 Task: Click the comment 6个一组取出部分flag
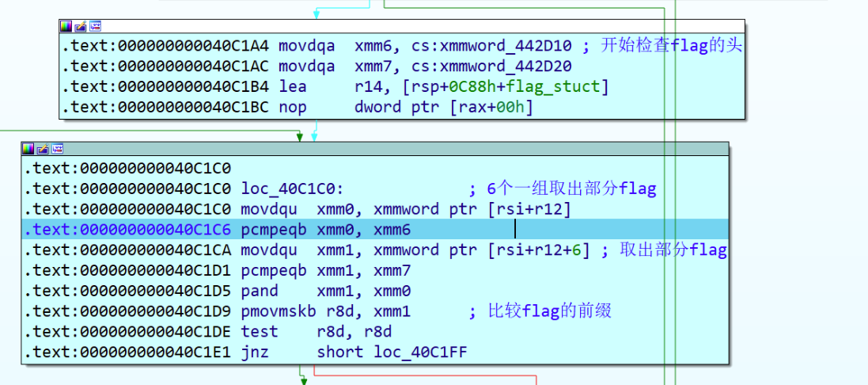pyautogui.click(x=571, y=189)
